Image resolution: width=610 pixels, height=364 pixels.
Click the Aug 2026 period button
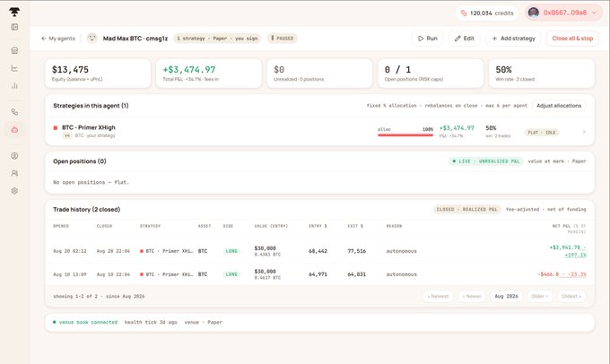point(506,297)
